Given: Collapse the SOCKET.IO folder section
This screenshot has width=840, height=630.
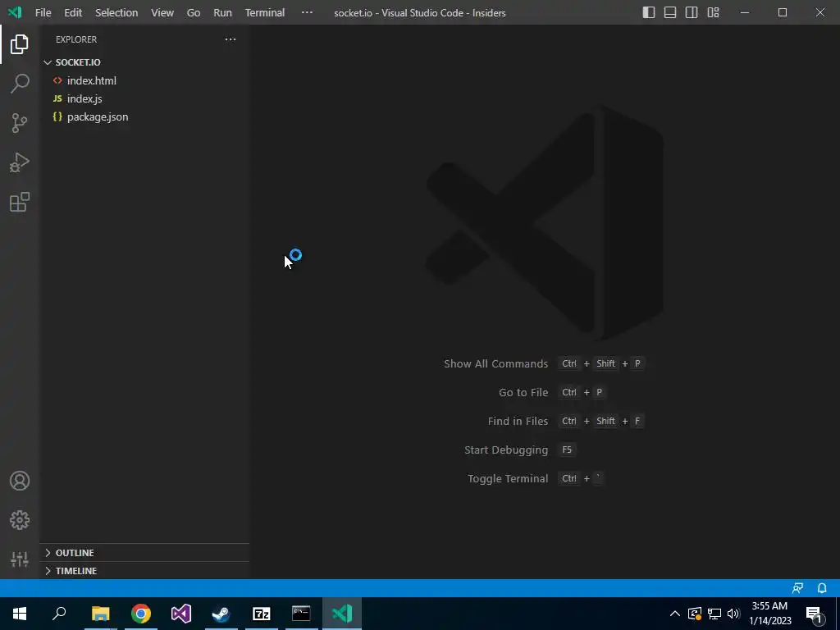Looking at the screenshot, I should [x=144, y=62].
